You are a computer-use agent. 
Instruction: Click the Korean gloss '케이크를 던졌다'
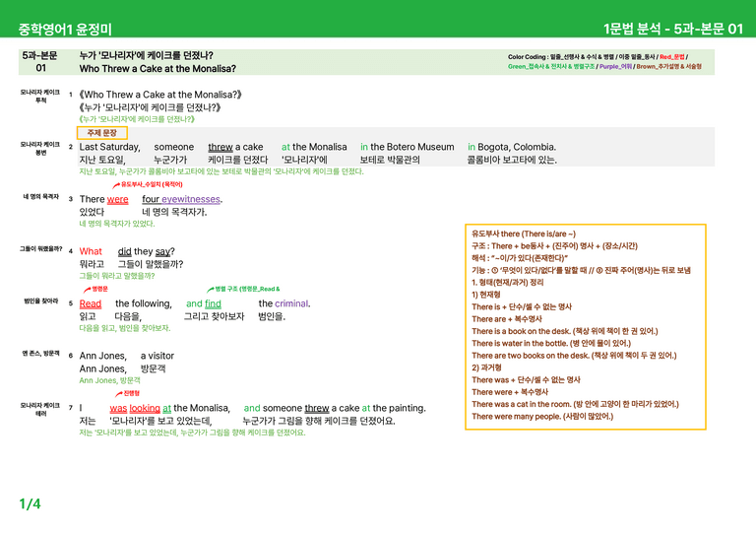[x=237, y=160]
